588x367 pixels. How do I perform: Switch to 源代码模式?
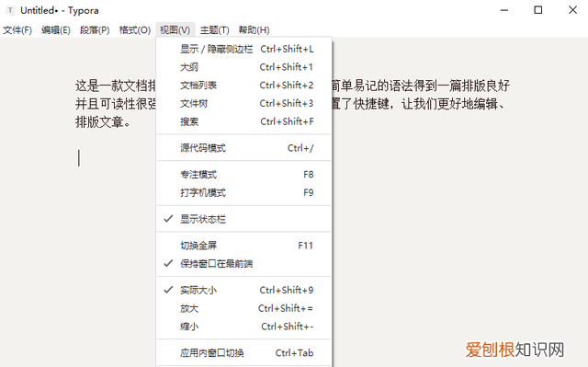(x=243, y=148)
